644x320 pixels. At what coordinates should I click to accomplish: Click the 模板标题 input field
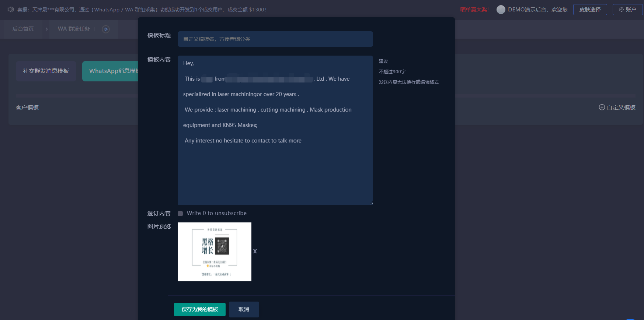click(x=275, y=39)
